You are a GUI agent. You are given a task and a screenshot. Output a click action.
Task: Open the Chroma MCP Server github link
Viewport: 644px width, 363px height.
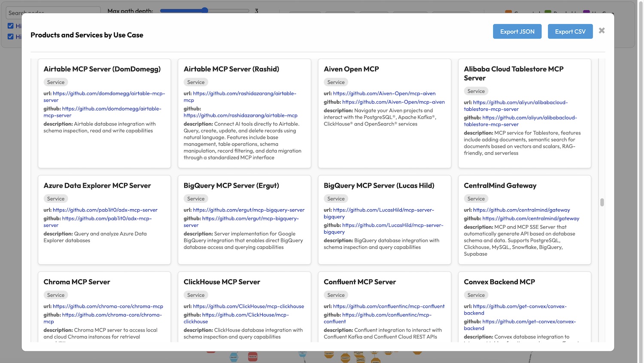[x=103, y=318]
